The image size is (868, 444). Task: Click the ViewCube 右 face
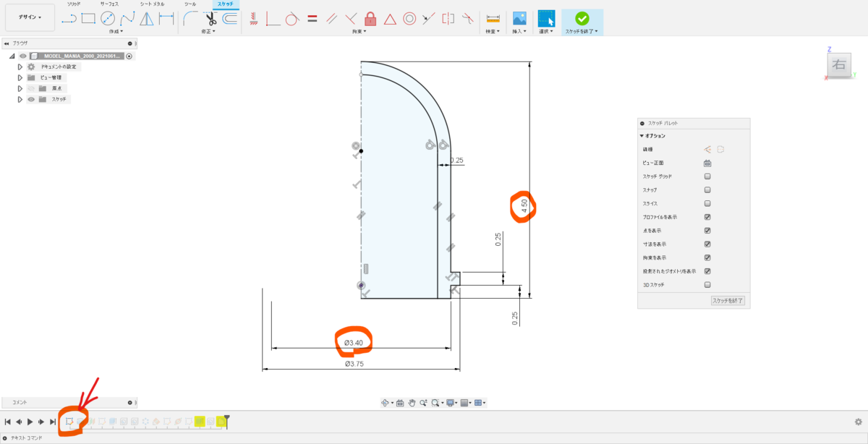(839, 64)
